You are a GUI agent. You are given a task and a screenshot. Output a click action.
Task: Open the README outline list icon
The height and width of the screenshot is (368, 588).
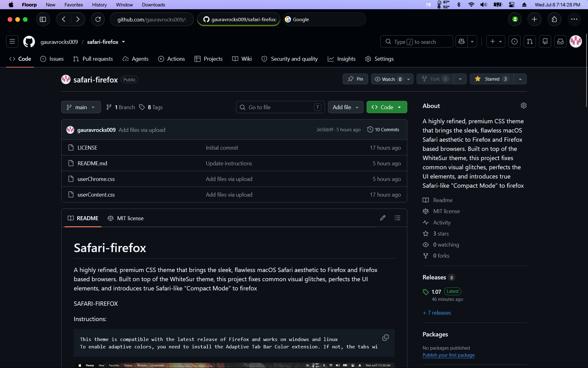pos(398,218)
